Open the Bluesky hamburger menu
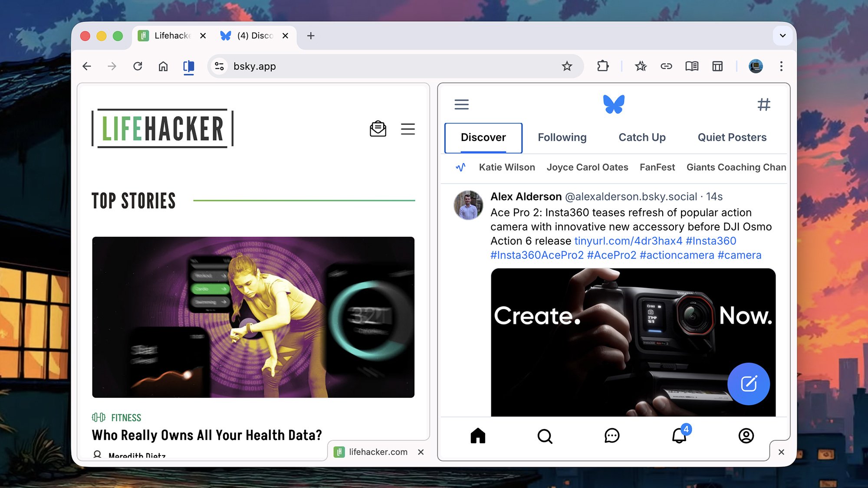The image size is (868, 488). tap(461, 104)
